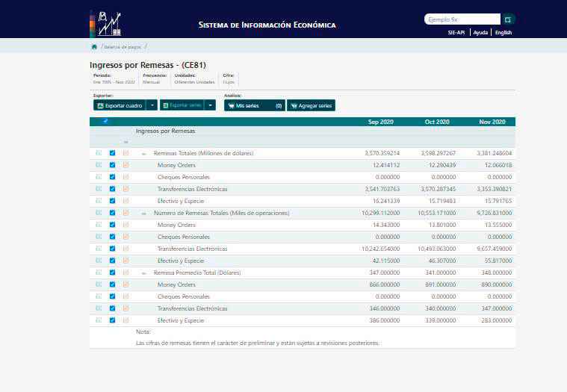Viewport: 567px width, 392px height.
Task: Open the dropdown arrow next to Exportar cuadro
Action: 152,106
